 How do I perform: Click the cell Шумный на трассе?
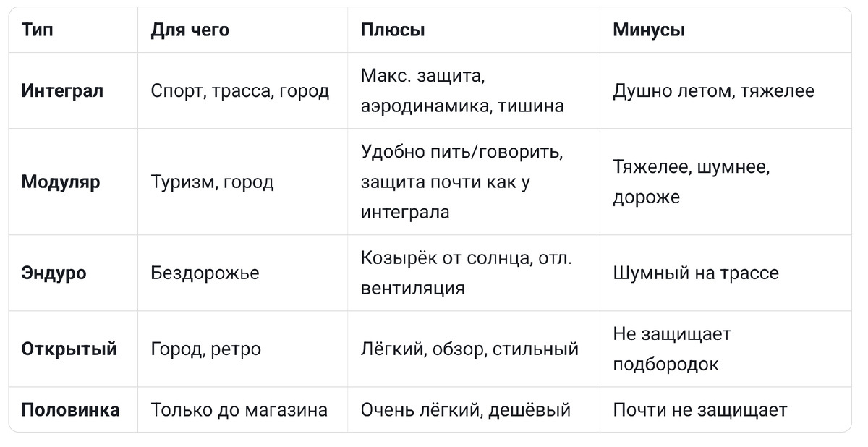pos(696,273)
